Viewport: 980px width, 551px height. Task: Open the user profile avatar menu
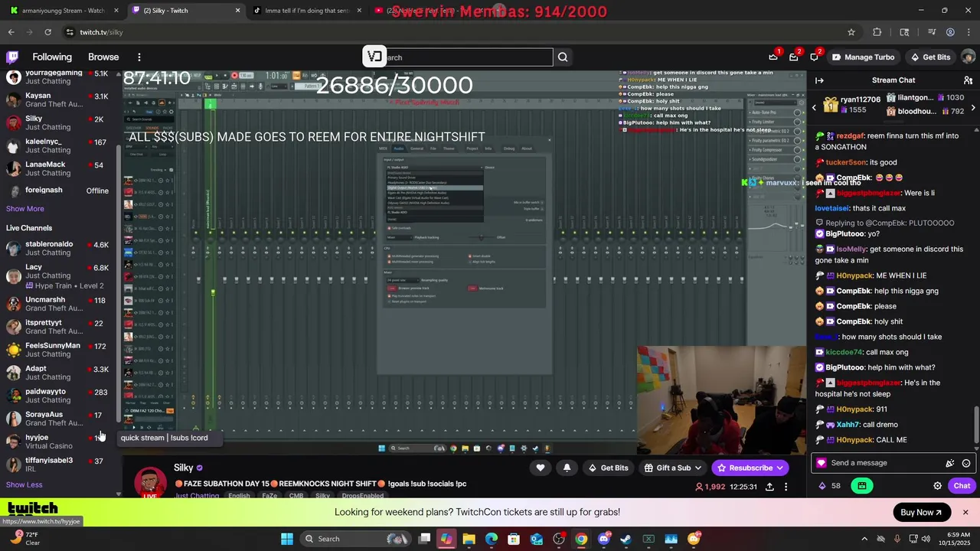coord(969,57)
